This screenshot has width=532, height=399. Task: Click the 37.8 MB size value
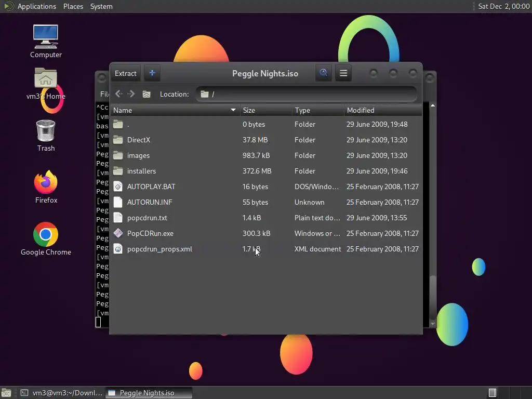click(255, 140)
